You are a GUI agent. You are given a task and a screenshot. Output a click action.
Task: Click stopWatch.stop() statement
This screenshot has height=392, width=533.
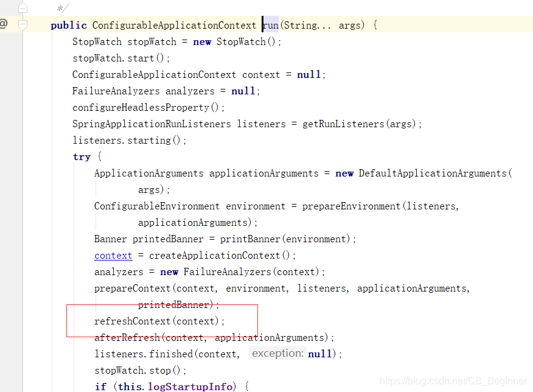pyautogui.click(x=140, y=371)
